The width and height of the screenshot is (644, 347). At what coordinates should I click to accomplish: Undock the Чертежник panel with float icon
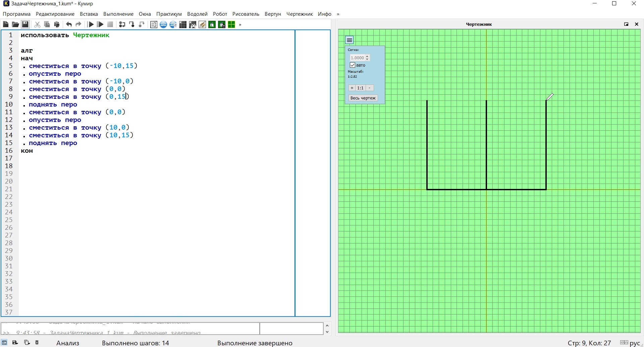click(626, 24)
